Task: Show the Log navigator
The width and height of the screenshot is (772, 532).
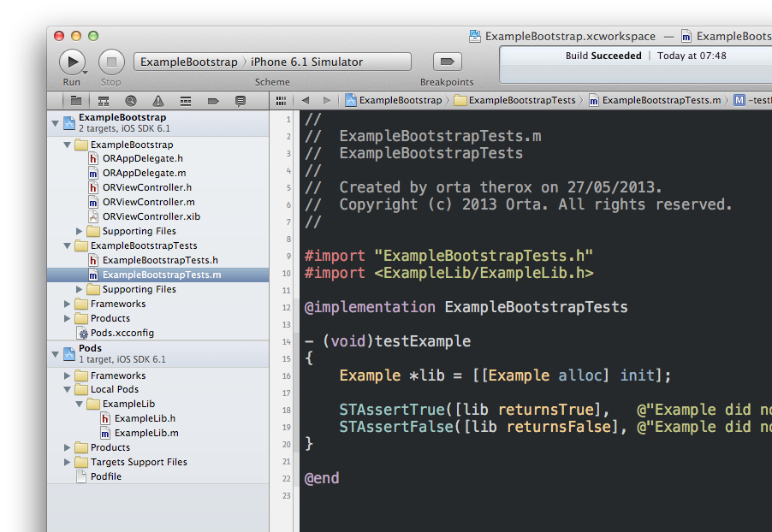Action: [241, 101]
